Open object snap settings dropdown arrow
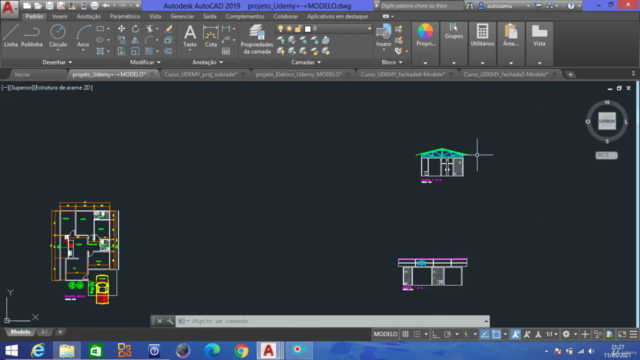640x360 pixels. tap(505, 334)
